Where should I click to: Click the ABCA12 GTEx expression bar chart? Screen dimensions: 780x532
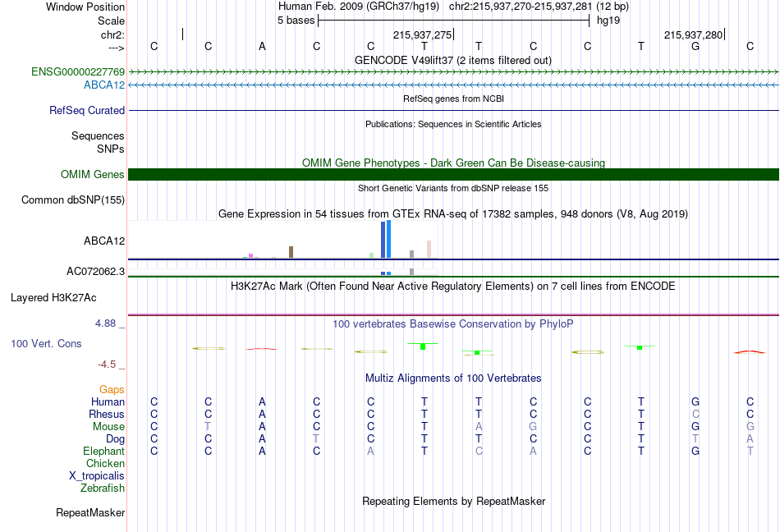coord(283,240)
